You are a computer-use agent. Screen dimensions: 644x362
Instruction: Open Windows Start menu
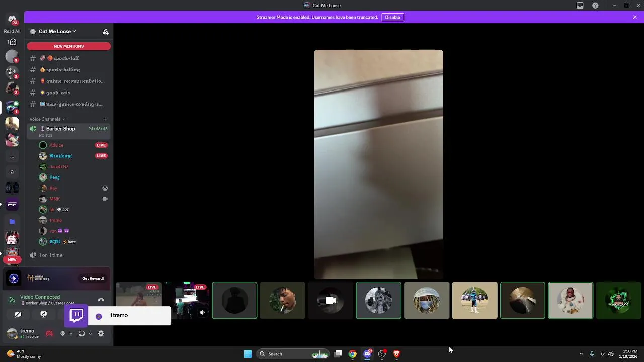[248, 354]
